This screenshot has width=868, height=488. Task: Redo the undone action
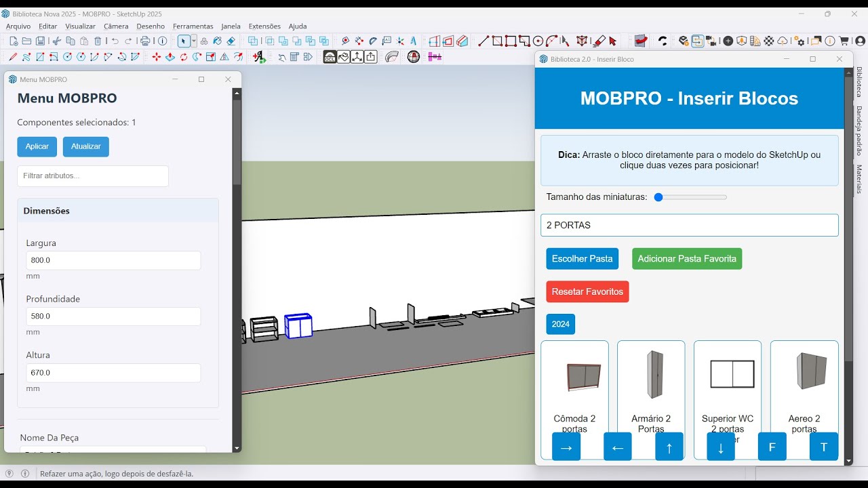(x=128, y=41)
